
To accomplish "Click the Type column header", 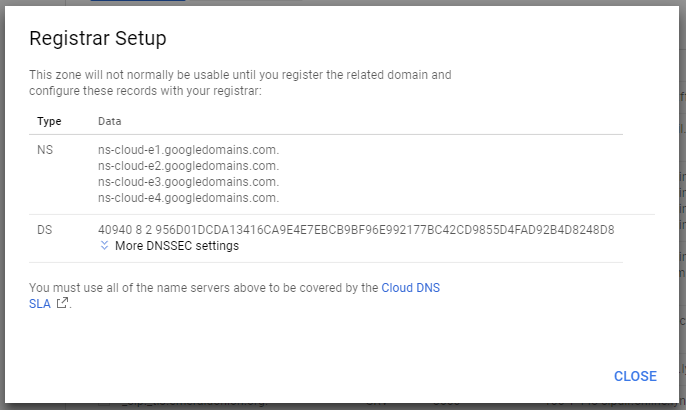I will tap(49, 121).
